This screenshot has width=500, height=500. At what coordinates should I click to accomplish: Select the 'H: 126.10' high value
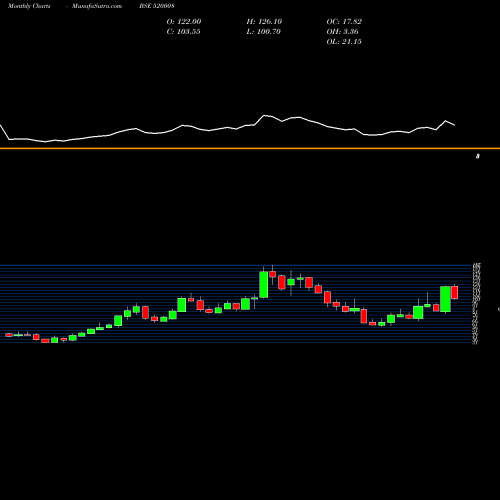pos(264,22)
